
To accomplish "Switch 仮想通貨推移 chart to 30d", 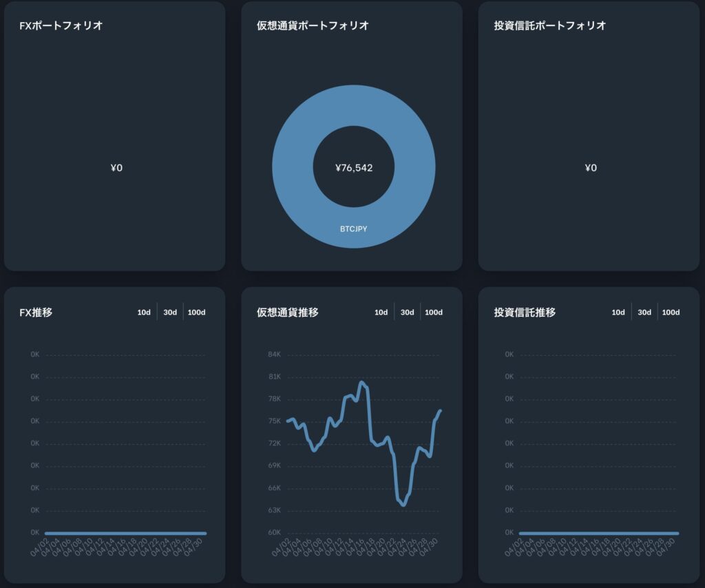I will 408,313.
